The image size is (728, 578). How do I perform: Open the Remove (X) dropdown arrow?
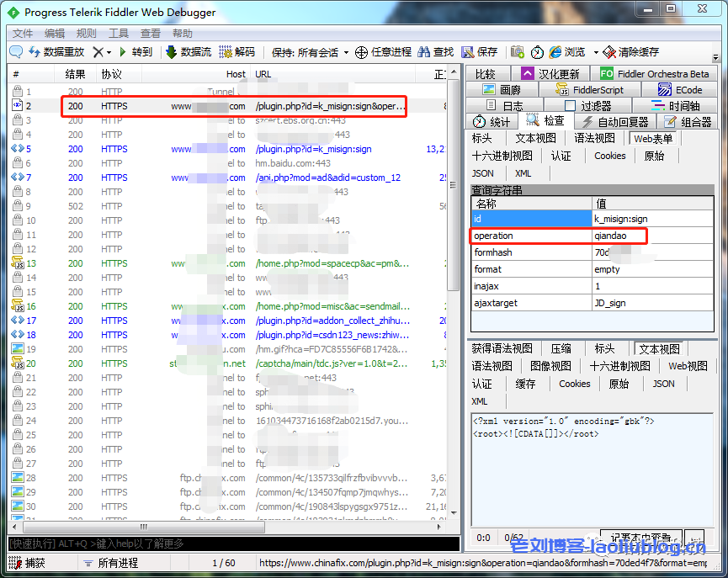[109, 52]
